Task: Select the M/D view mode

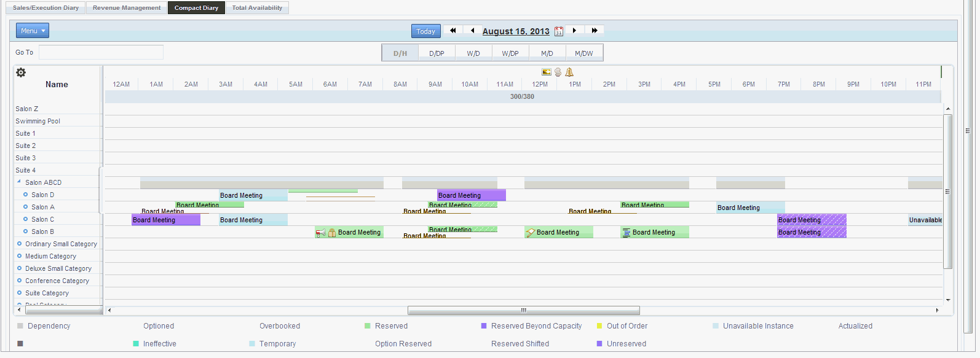Action: 547,53
